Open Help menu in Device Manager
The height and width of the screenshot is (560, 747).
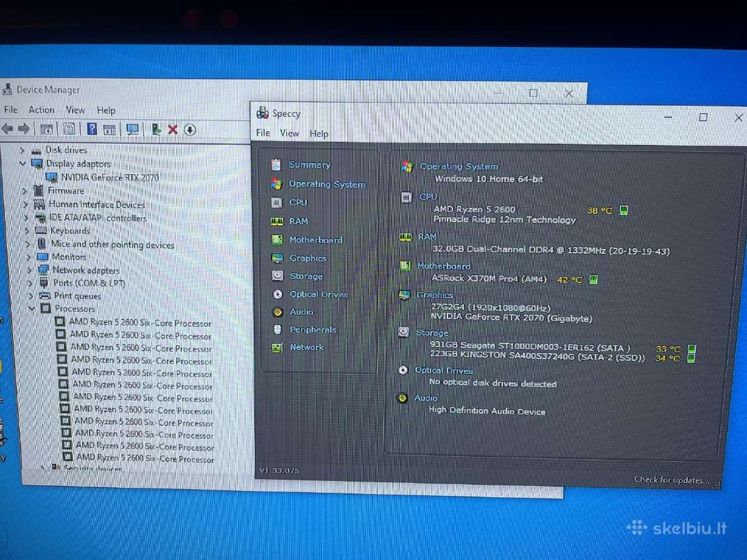click(x=106, y=110)
